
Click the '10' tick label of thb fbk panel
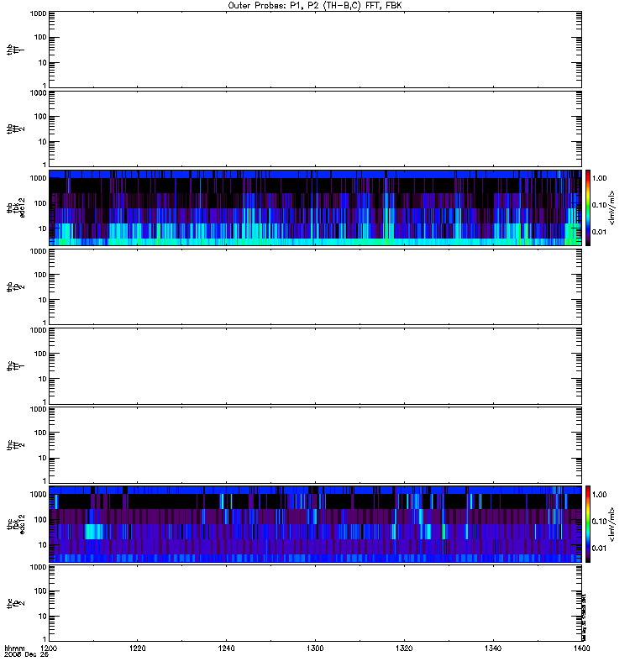pyautogui.click(x=43, y=228)
